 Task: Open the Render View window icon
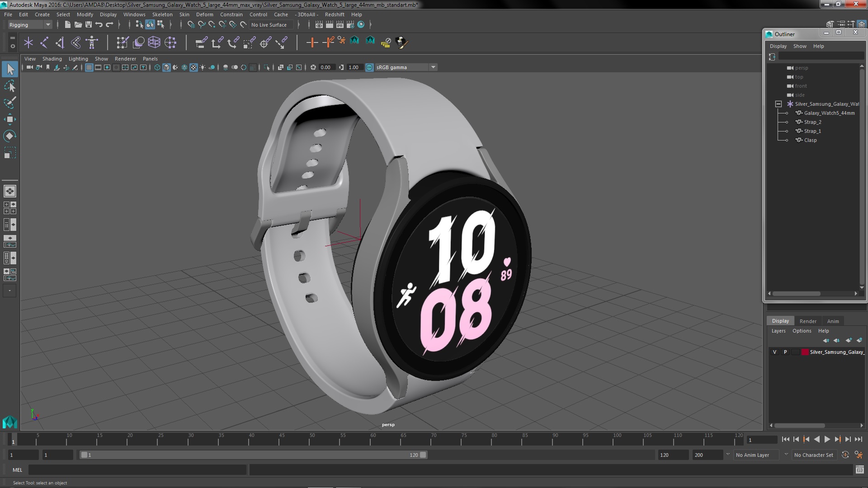click(x=319, y=25)
